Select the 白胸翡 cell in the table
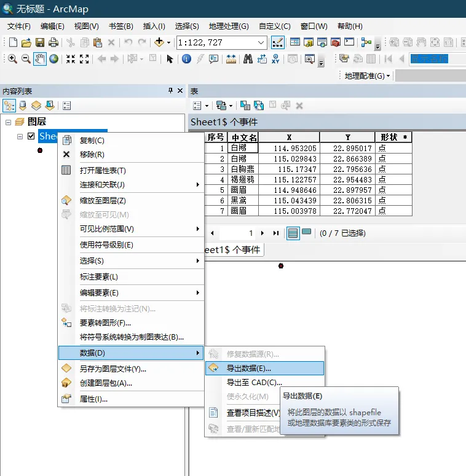466x476 pixels. pyautogui.click(x=243, y=169)
